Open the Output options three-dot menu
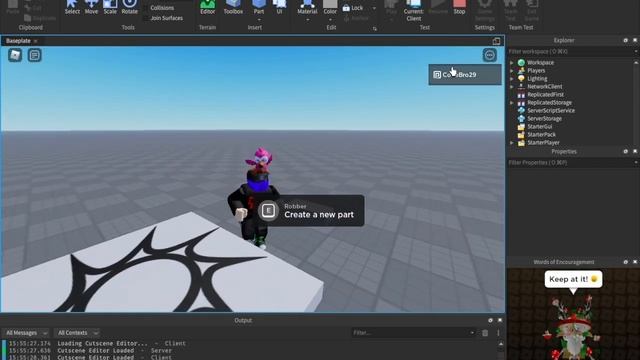 pyautogui.click(x=498, y=333)
